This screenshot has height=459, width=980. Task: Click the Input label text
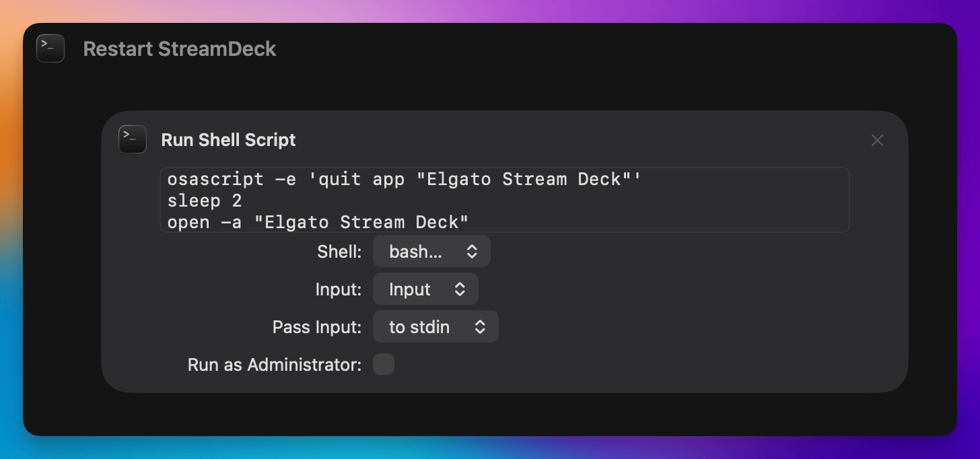point(339,289)
